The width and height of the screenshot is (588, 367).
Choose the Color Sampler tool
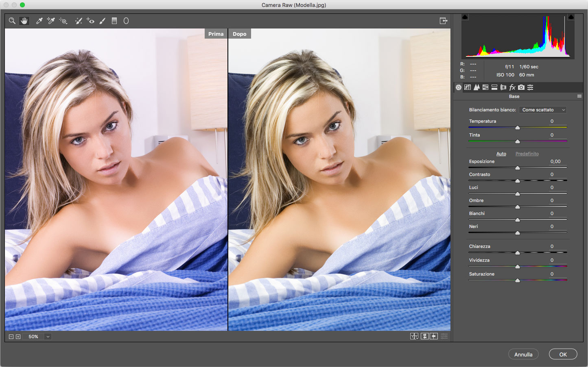51,21
